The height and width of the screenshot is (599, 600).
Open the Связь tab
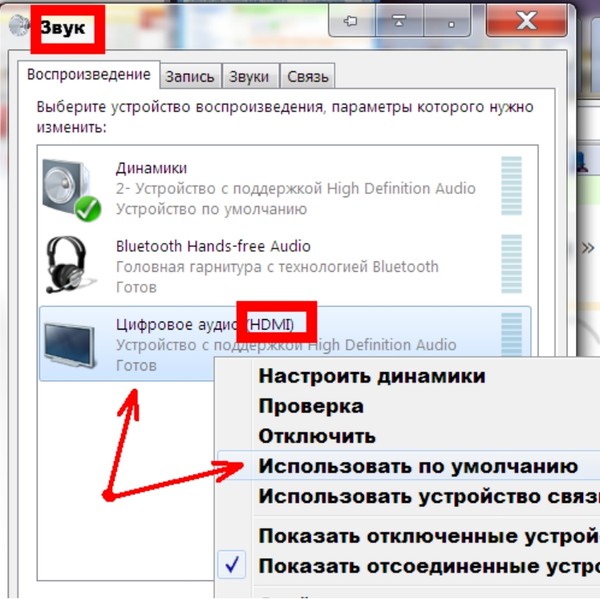[308, 77]
